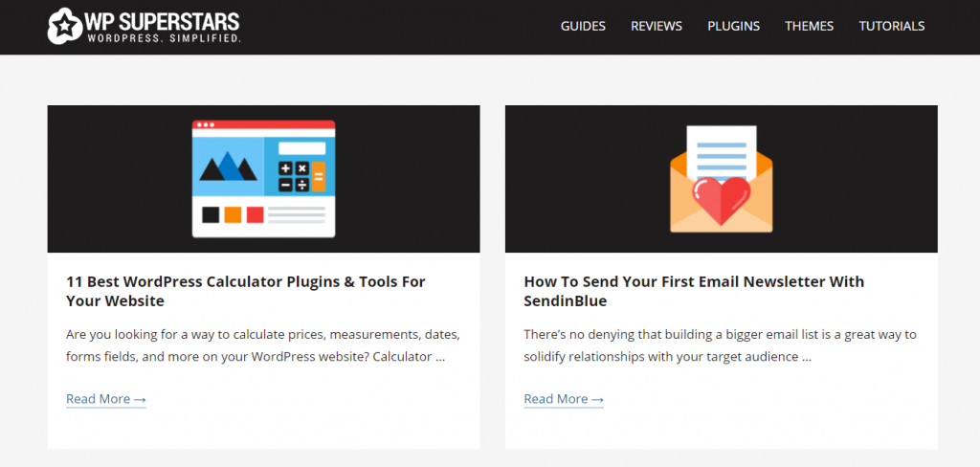The height and width of the screenshot is (467, 980).
Task: Open the Reviews menu item
Action: pos(657,26)
